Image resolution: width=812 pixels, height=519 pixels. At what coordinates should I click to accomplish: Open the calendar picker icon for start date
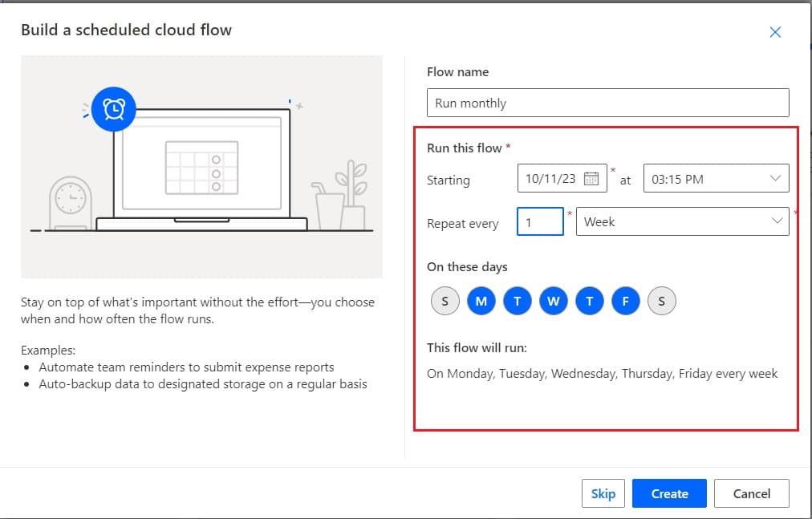coord(591,179)
